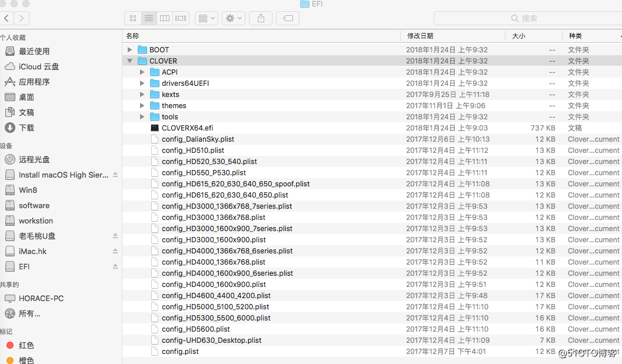Go forward with the right arrow button
Screen dimensions: 622x364
point(21,18)
